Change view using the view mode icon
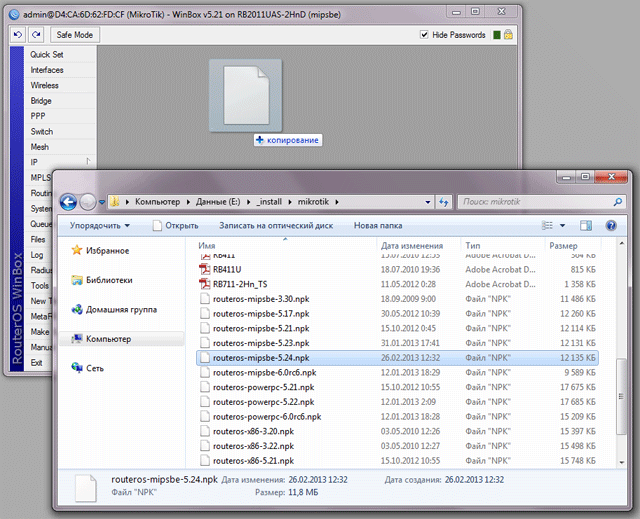The width and height of the screenshot is (640, 519). tap(547, 225)
